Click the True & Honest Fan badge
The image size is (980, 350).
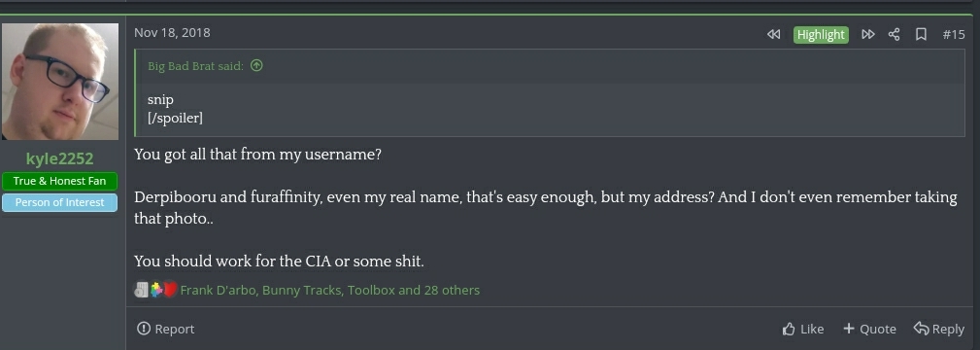pos(59,182)
